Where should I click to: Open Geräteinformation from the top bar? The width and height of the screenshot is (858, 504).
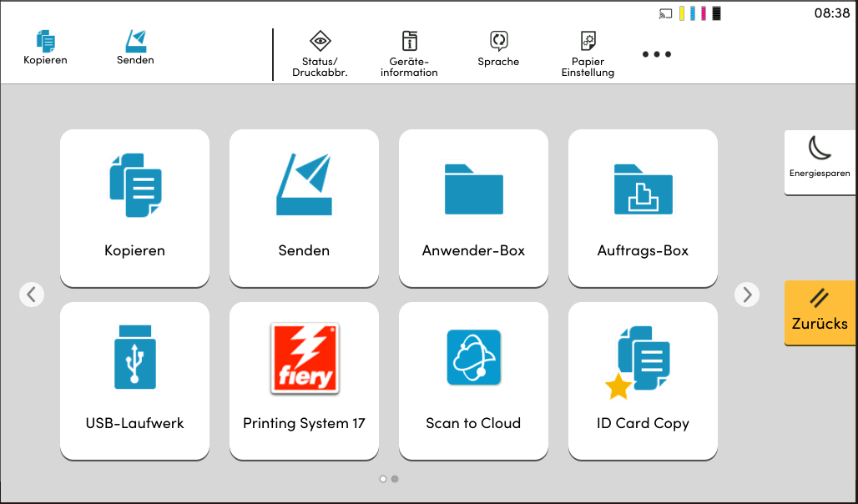pos(409,53)
